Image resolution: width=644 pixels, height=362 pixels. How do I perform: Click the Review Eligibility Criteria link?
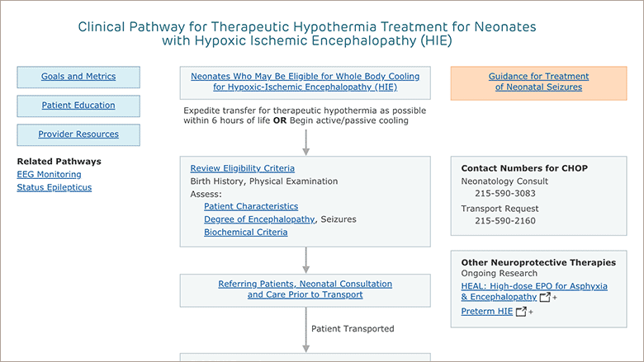pos(242,168)
